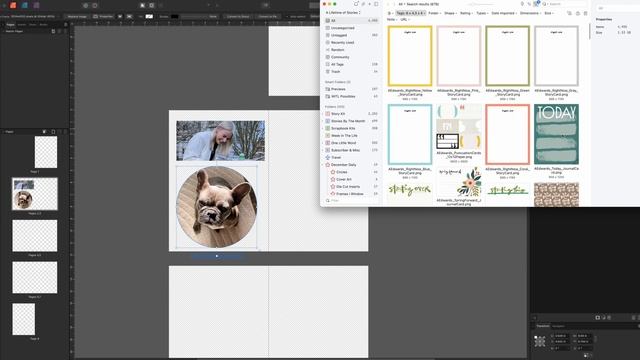Viewport: 640px width, 360px height.
Task: Open the Date Imported filter dropdown
Action: [504, 13]
